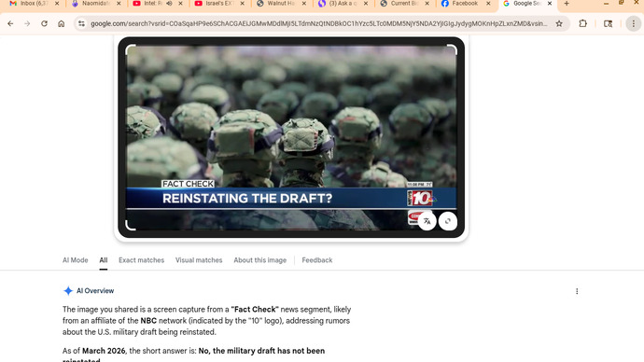Click the Fact Check image thumbnail
The image size is (644, 362).
point(291,137)
